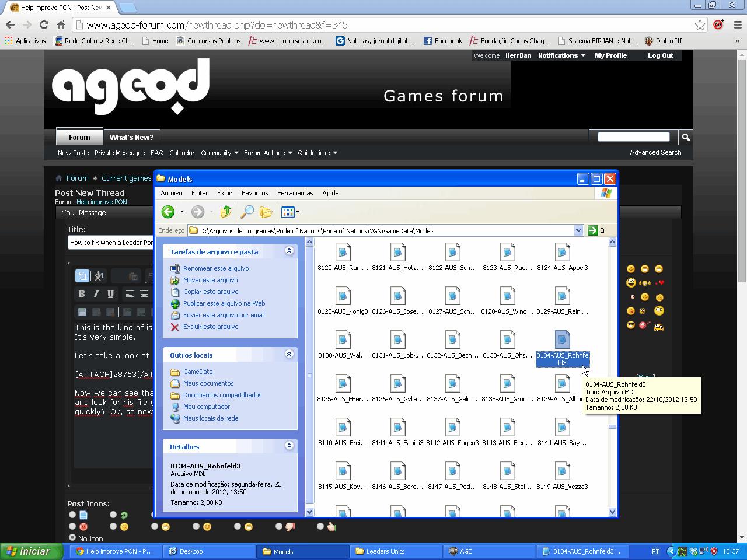Choose the green arrow post icon radio

[x=113, y=514]
